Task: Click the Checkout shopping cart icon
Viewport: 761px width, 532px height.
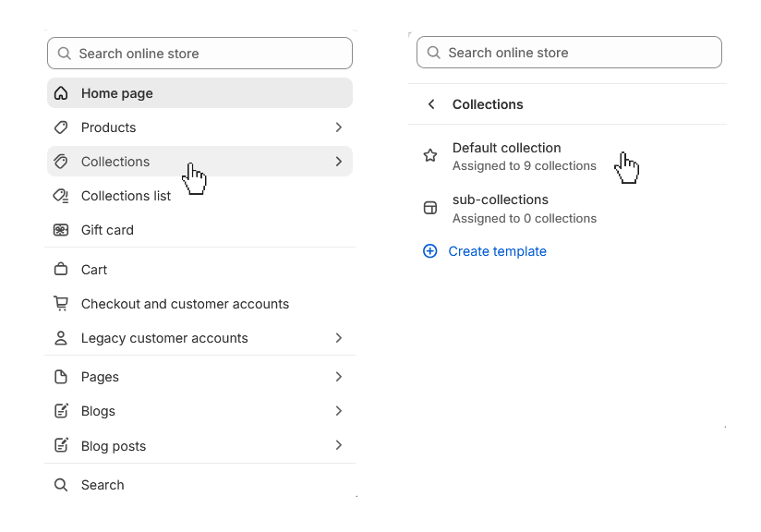Action: click(61, 303)
